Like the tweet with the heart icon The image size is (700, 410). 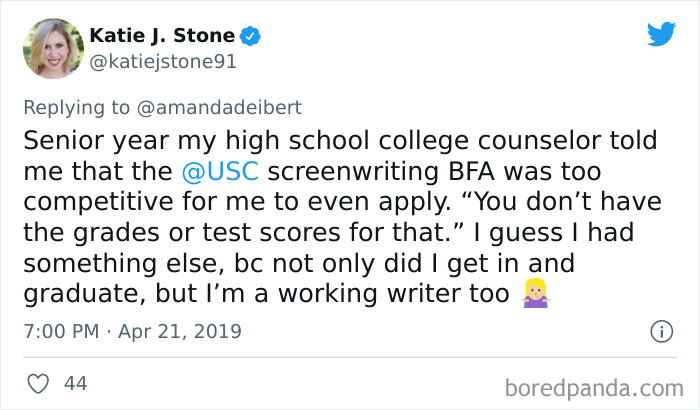click(38, 382)
